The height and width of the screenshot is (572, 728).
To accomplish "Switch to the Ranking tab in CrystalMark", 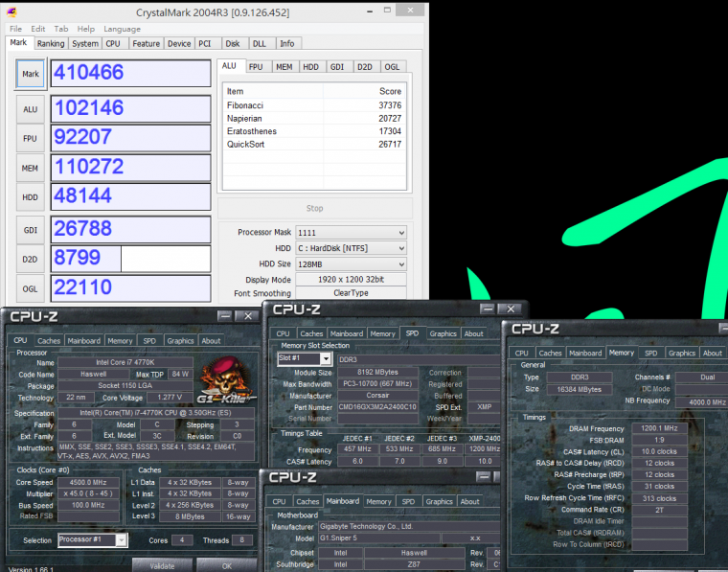I will point(51,44).
